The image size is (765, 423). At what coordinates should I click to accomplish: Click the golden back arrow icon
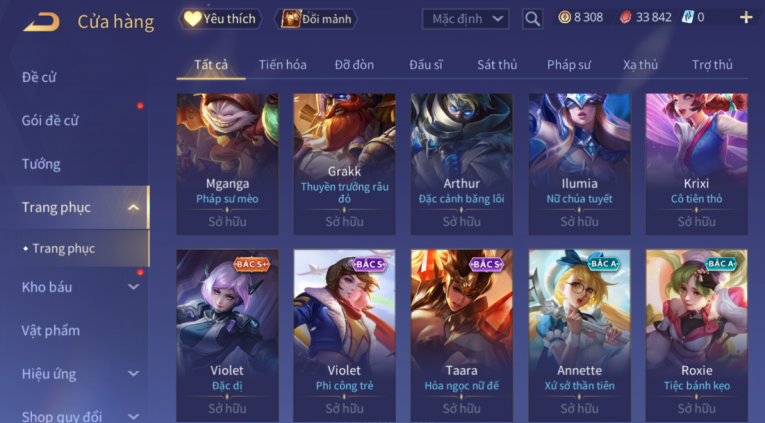pyautogui.click(x=41, y=21)
